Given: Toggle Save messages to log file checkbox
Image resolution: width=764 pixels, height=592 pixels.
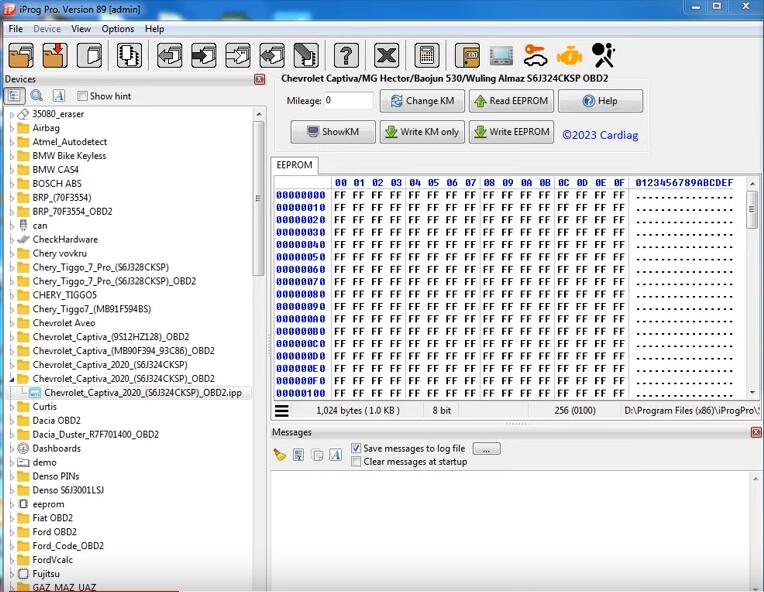Looking at the screenshot, I should [356, 448].
